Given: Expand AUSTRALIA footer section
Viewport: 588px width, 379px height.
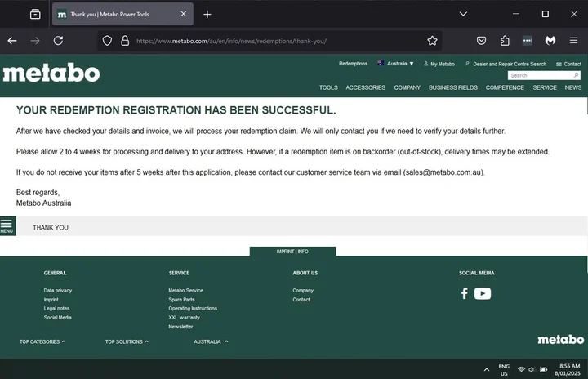Looking at the screenshot, I should coord(211,341).
